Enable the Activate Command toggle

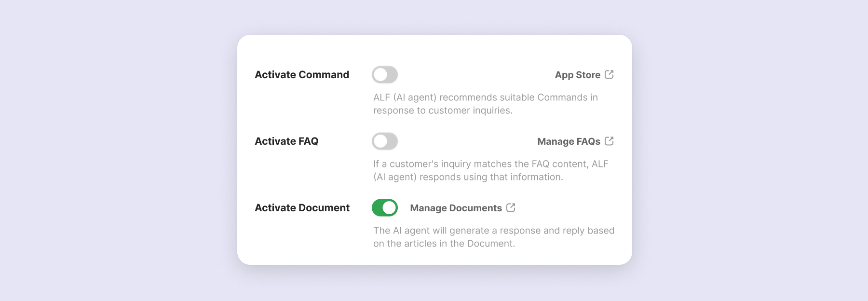(x=384, y=75)
